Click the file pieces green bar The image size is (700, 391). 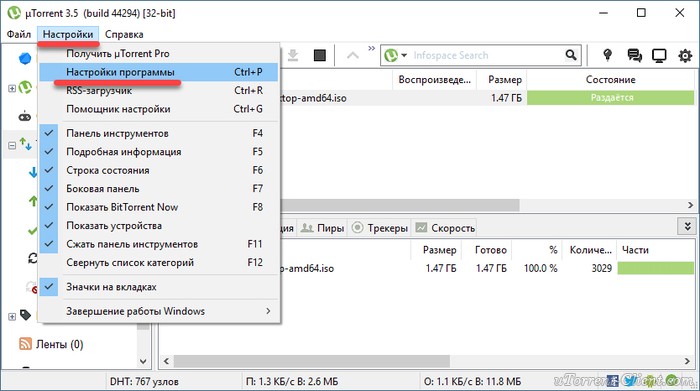pos(655,268)
